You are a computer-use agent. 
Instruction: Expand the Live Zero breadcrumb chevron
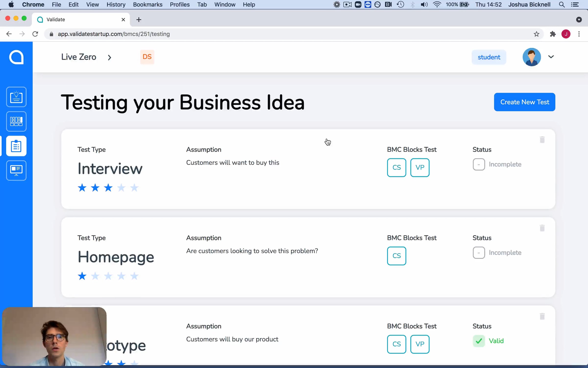[x=110, y=57]
